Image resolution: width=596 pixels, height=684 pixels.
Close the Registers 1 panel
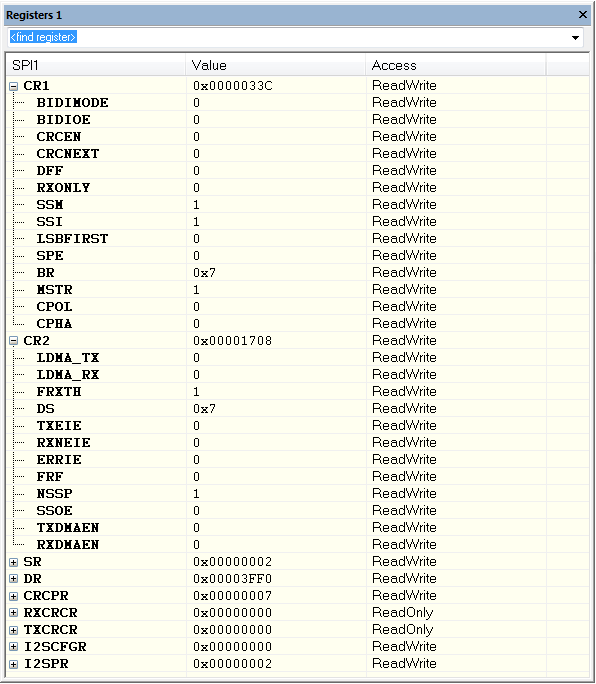click(582, 15)
